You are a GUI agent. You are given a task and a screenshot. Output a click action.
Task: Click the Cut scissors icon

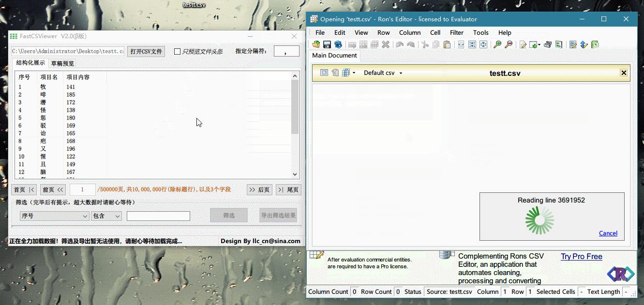click(x=425, y=44)
